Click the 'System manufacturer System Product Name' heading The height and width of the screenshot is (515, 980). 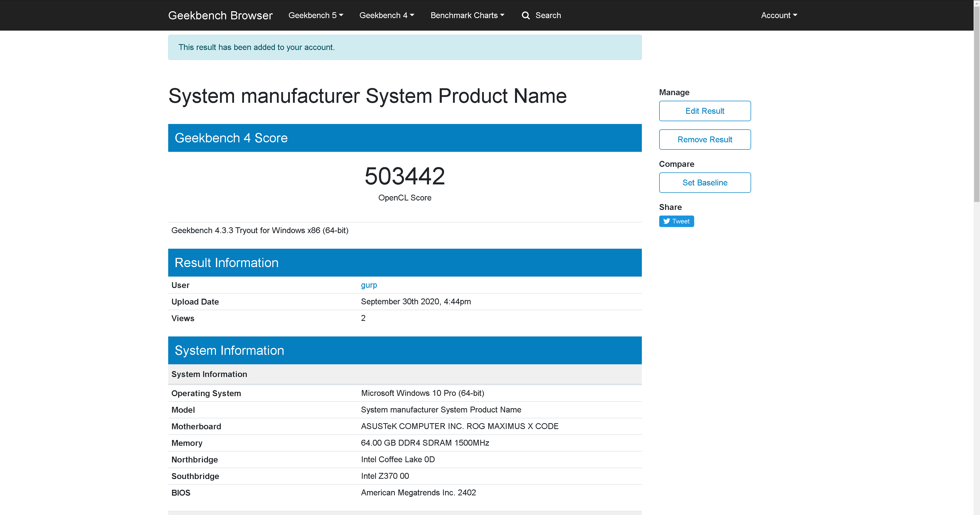[x=367, y=96]
